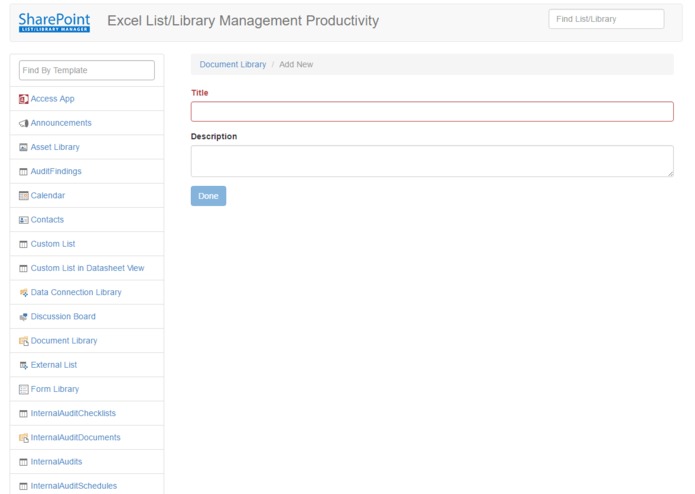
Task: Click the Announcements megaphone icon
Action: coord(23,123)
